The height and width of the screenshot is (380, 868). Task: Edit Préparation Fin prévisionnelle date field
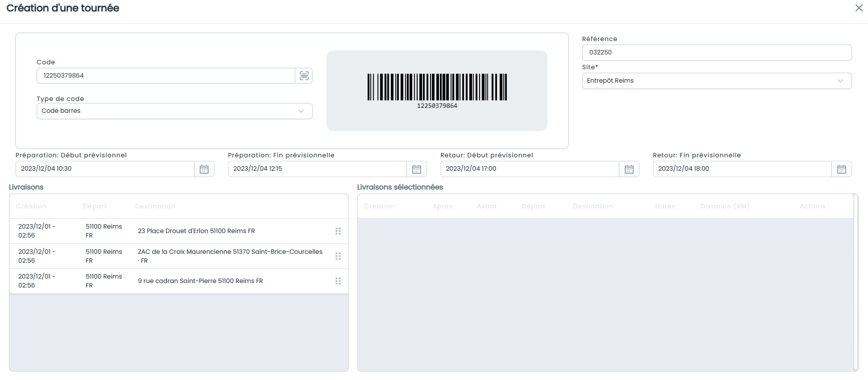318,169
